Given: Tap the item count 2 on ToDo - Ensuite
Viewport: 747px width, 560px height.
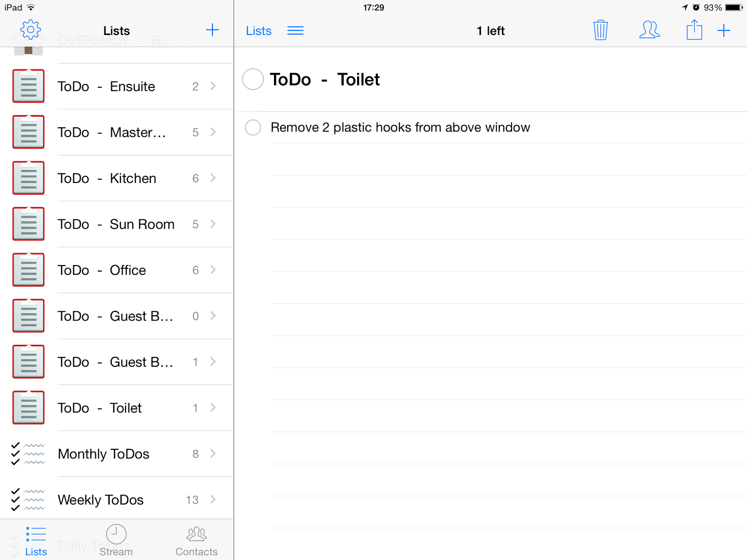Looking at the screenshot, I should pos(196,86).
